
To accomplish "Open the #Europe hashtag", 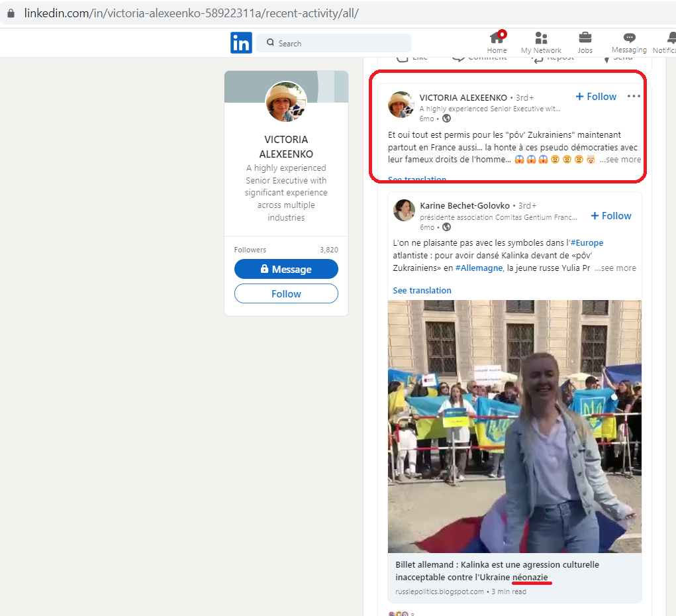I will [587, 243].
